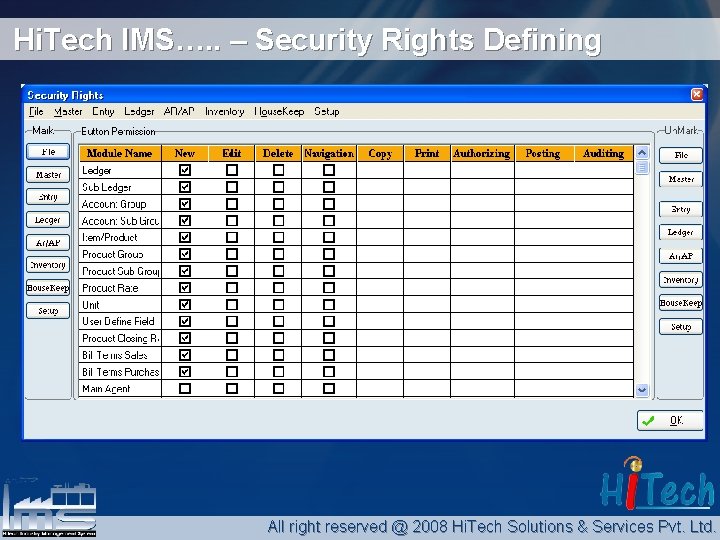Uncheck New permission for Item/Product row
The height and width of the screenshot is (540, 720).
click(185, 237)
